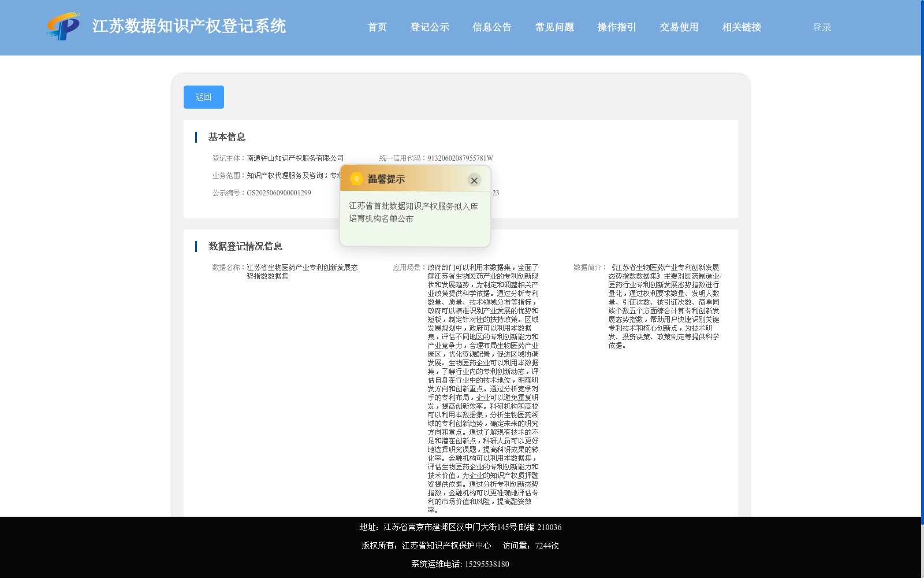Image resolution: width=924 pixels, height=578 pixels.
Task: Select 公示编号 GS2025060900001299
Action: pos(279,193)
